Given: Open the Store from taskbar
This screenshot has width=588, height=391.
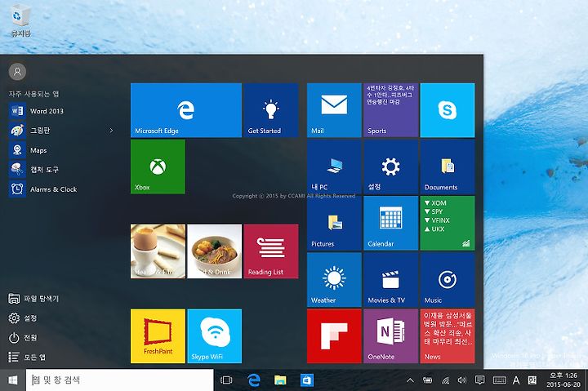Looking at the screenshot, I should coord(307,380).
